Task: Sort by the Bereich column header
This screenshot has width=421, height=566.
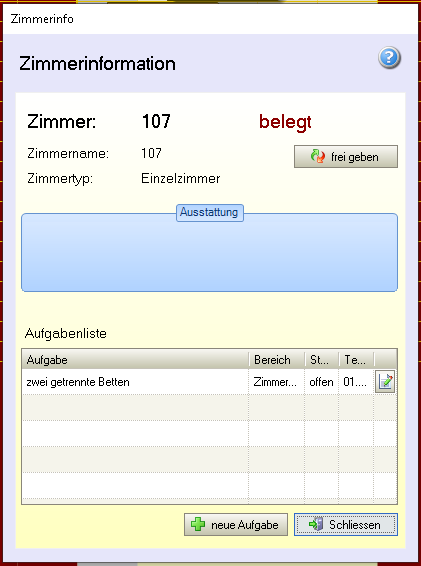Action: pos(277,360)
